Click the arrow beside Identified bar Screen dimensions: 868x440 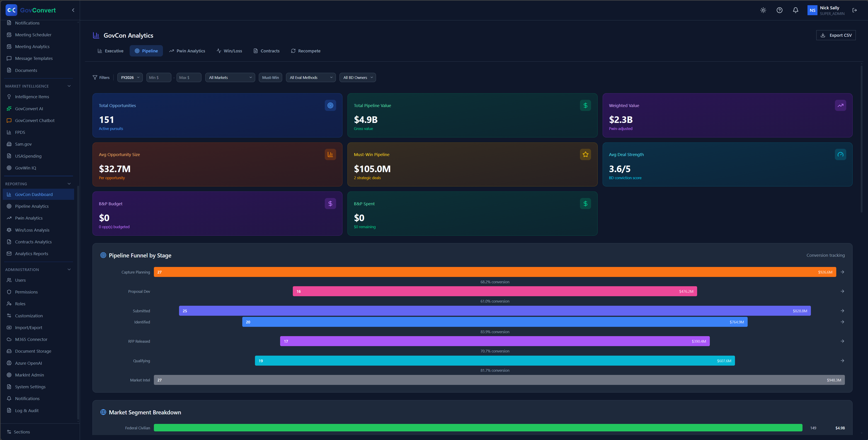(x=842, y=322)
